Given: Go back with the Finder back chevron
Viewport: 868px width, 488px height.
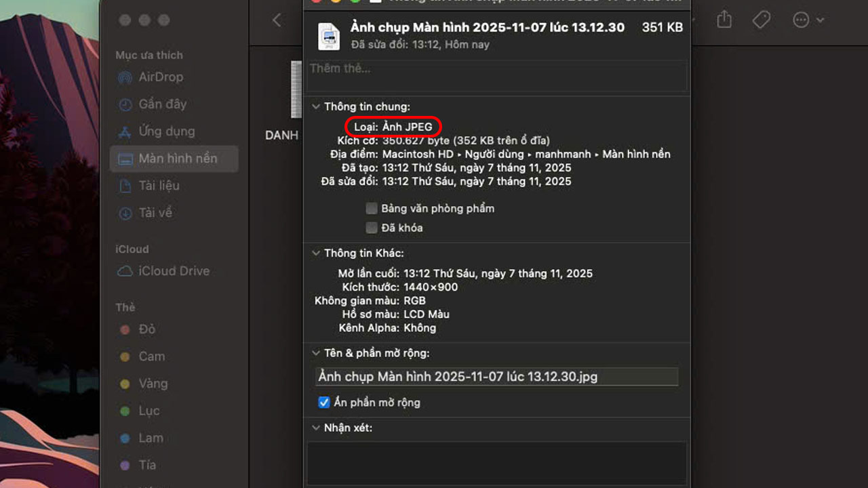Looking at the screenshot, I should (277, 20).
